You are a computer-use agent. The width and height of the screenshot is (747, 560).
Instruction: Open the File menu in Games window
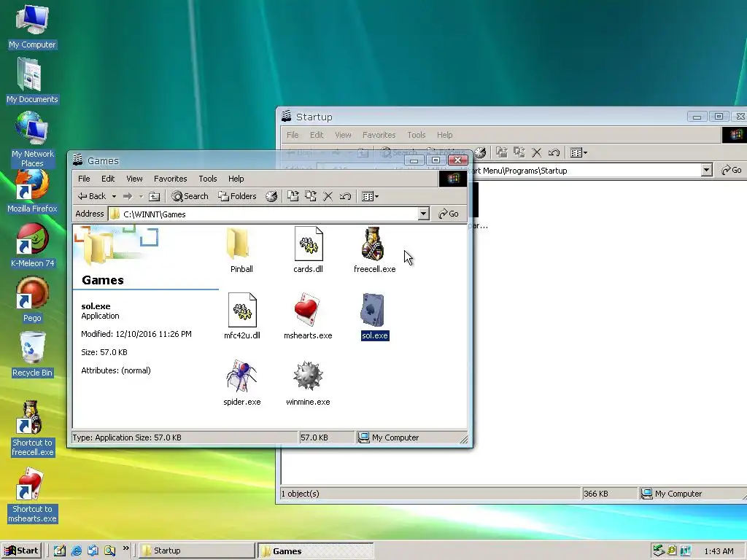pyautogui.click(x=84, y=179)
